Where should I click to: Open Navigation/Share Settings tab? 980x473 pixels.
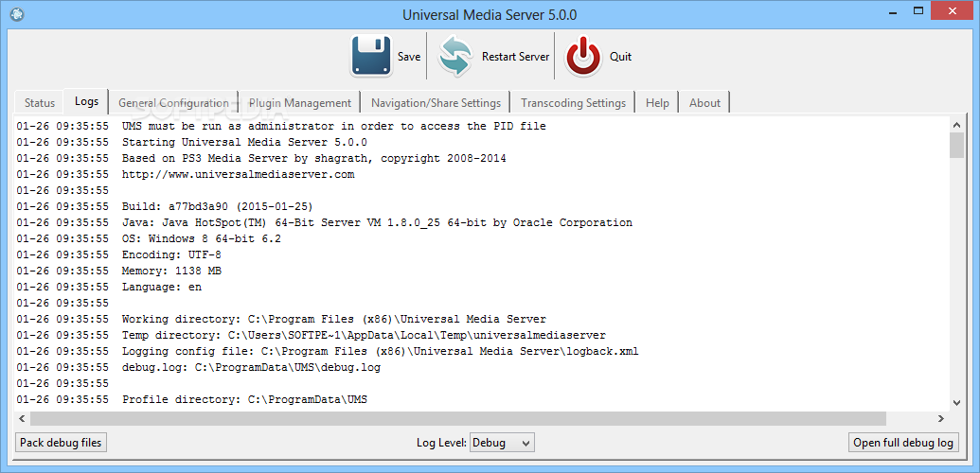436,103
